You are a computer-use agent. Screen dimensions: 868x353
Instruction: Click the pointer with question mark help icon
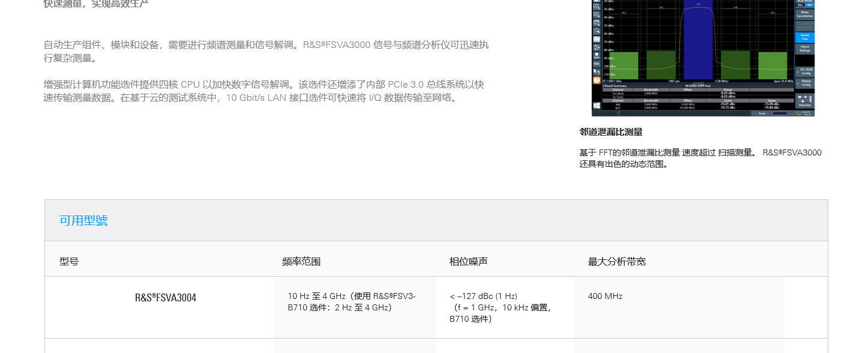(x=597, y=71)
